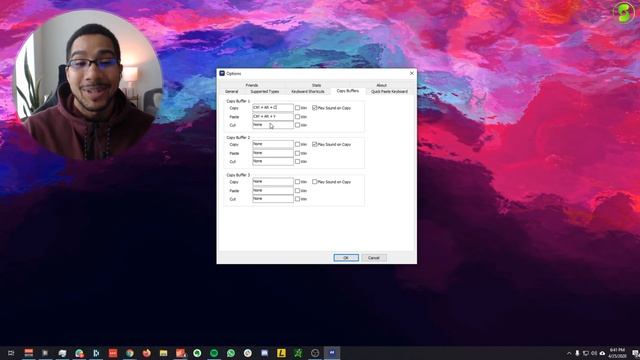Viewport: 640px width, 360px height.
Task: Enable Win for Copy Buffer 1 Cut
Action: point(298,125)
